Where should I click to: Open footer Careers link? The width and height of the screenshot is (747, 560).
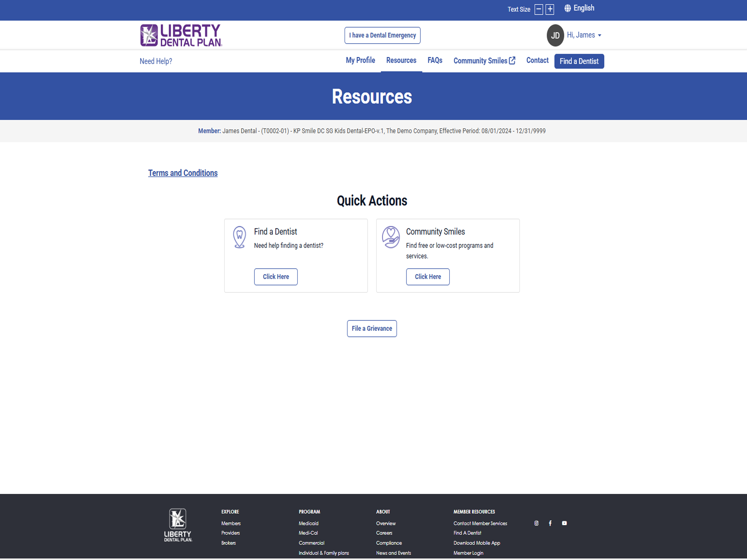(384, 533)
